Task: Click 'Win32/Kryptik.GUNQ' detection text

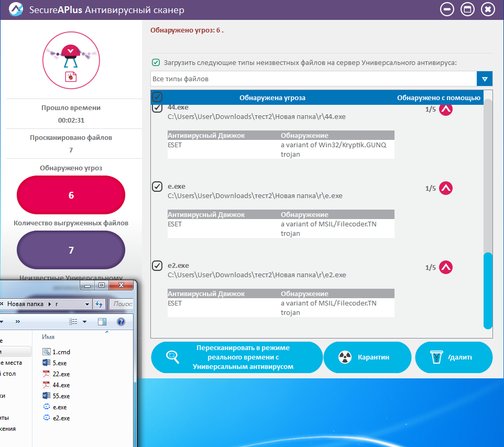Action: (x=352, y=145)
